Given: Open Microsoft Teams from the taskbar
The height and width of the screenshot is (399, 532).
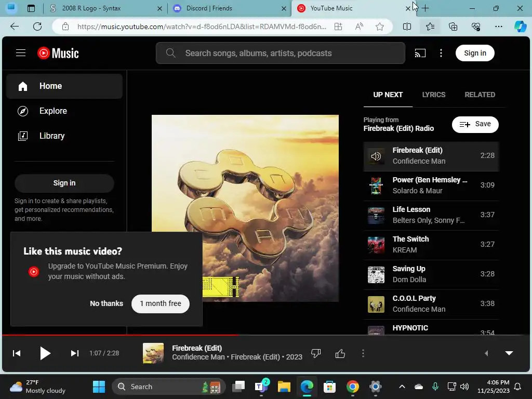Looking at the screenshot, I should 261,387.
